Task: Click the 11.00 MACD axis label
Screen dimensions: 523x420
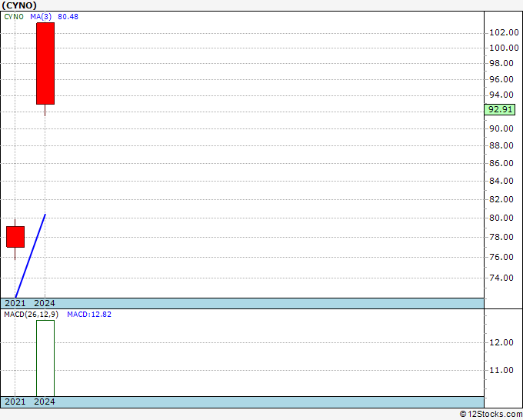Action: tap(501, 370)
